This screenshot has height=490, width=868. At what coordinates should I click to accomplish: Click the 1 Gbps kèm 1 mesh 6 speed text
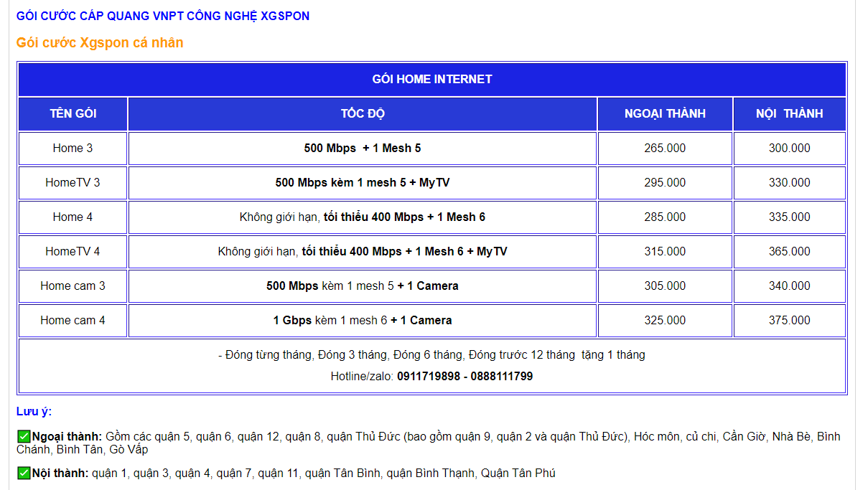point(363,320)
